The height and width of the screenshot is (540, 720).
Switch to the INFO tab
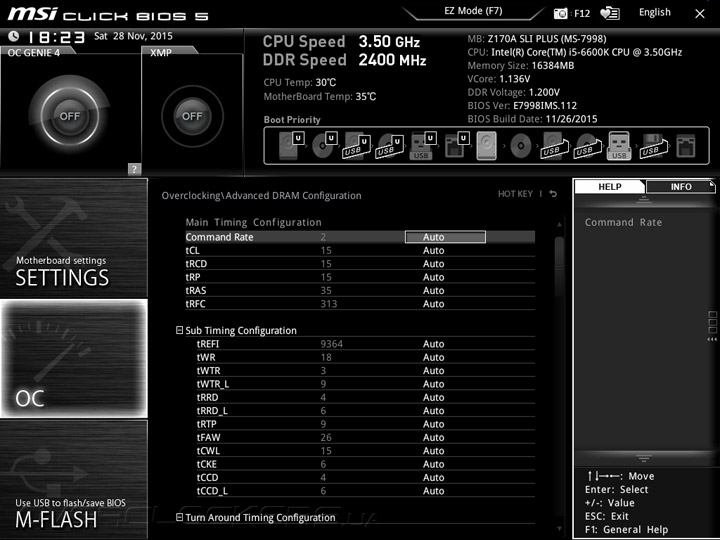(681, 186)
